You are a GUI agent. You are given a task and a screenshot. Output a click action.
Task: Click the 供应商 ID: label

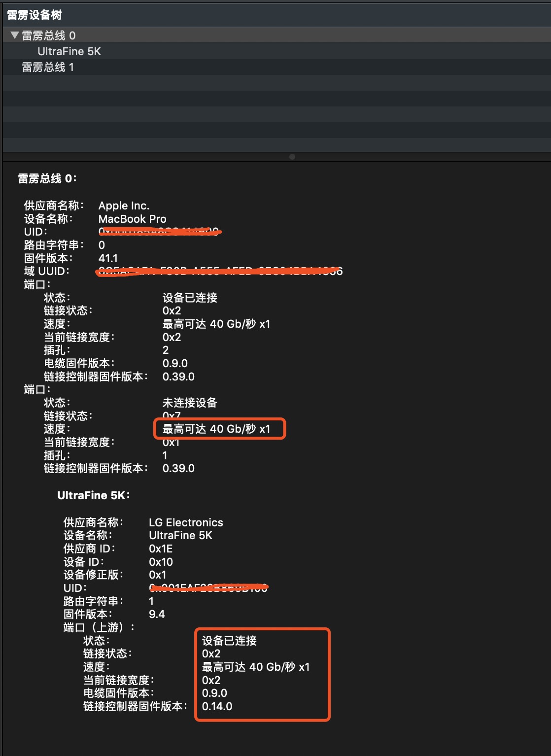(89, 549)
